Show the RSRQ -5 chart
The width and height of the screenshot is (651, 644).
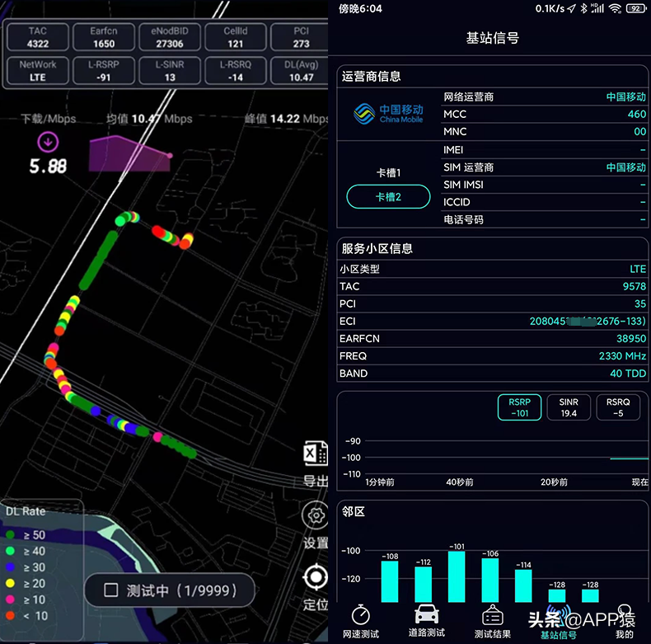click(x=618, y=407)
